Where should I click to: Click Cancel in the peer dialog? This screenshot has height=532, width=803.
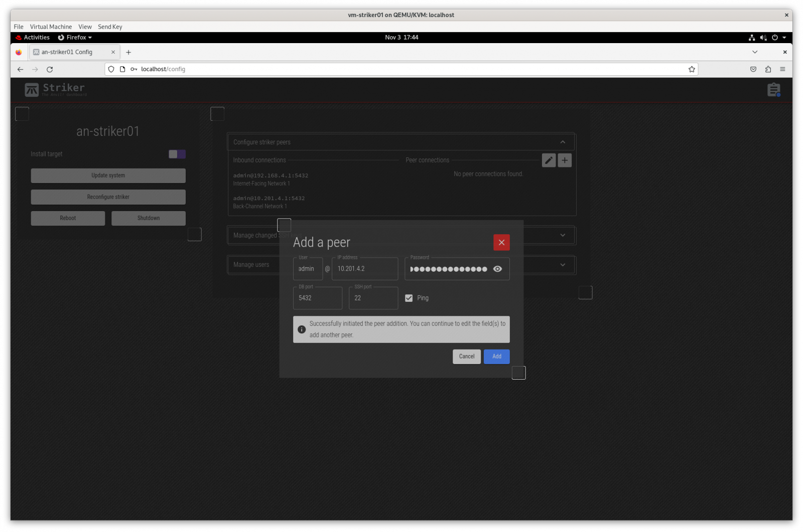(x=466, y=357)
